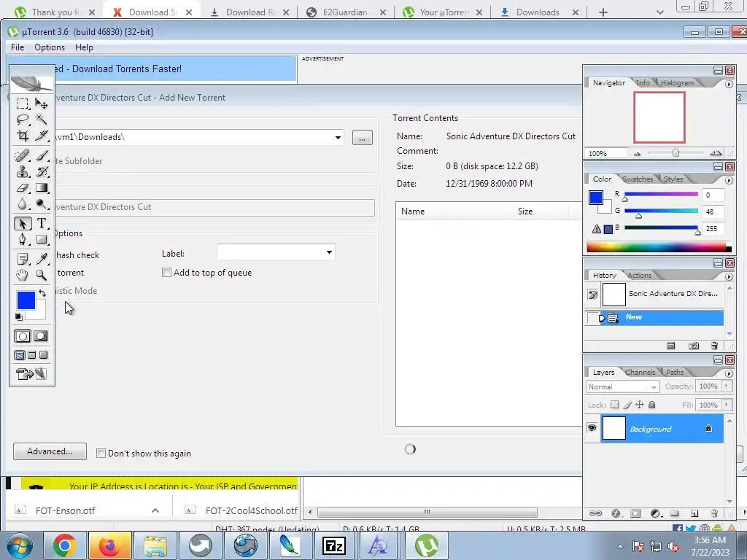
Task: Check 'Don't show this again'
Action: (x=101, y=454)
